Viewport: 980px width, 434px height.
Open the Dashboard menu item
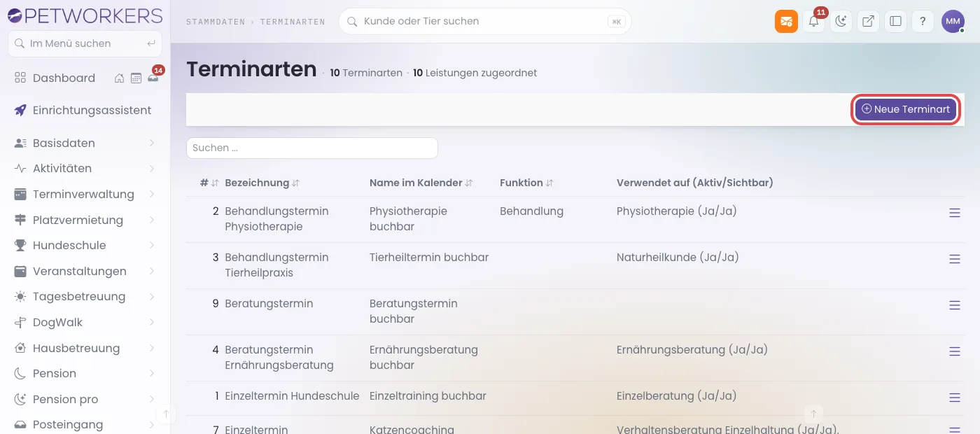click(x=64, y=78)
